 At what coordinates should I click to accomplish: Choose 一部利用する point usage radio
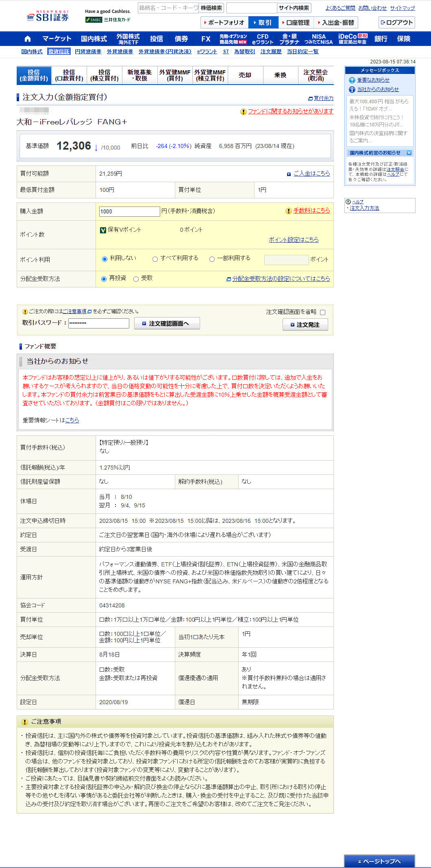(x=212, y=259)
